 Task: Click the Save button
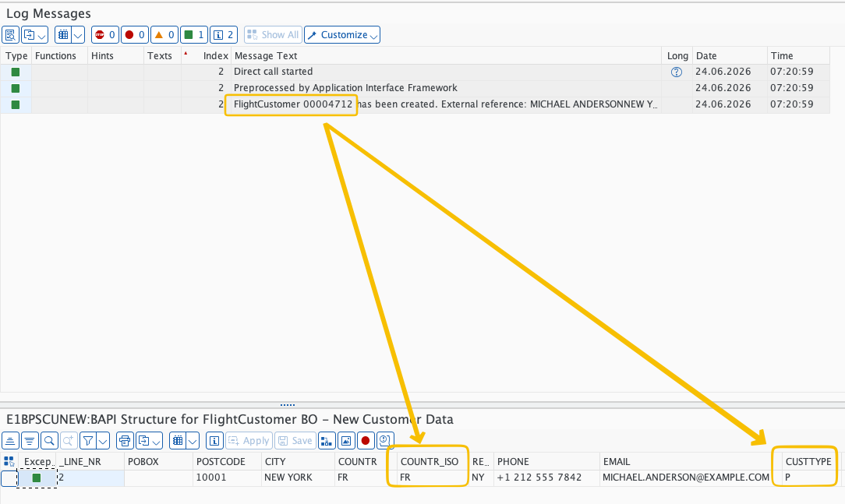pos(295,440)
